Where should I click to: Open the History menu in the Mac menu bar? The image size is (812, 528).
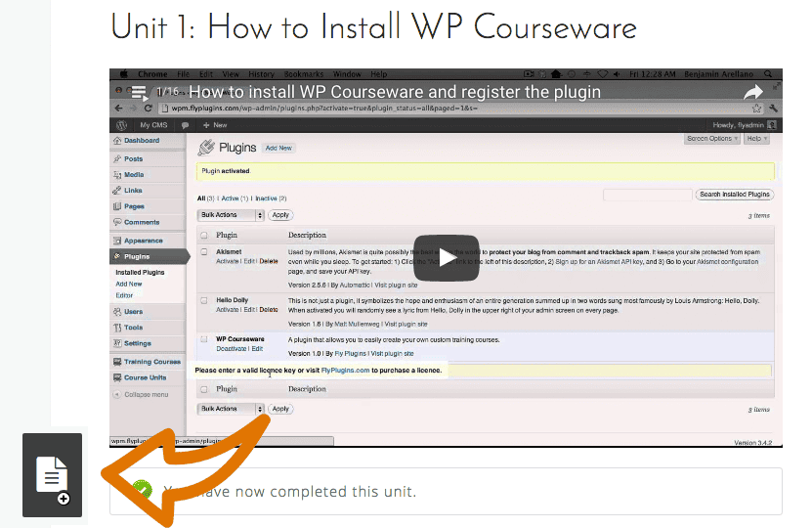pyautogui.click(x=261, y=74)
